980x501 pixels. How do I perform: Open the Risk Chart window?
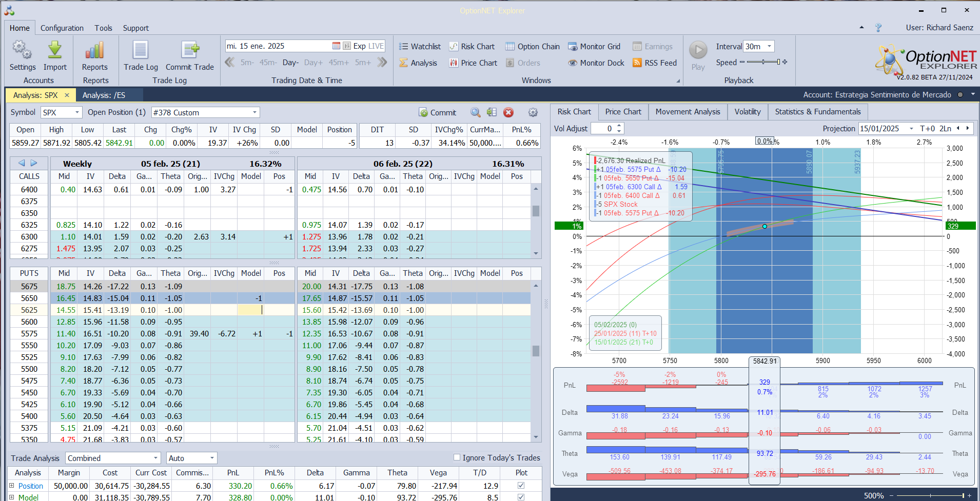point(472,47)
